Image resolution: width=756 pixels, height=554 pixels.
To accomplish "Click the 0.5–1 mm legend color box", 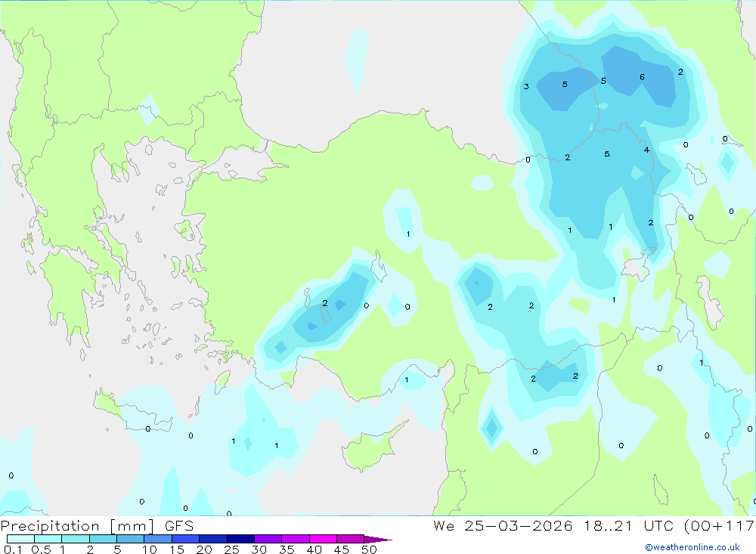I will (48, 539).
